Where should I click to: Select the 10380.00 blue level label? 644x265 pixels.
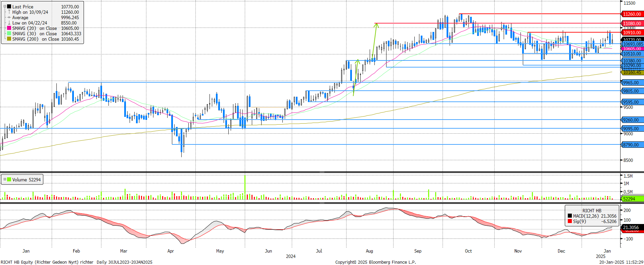(632, 61)
